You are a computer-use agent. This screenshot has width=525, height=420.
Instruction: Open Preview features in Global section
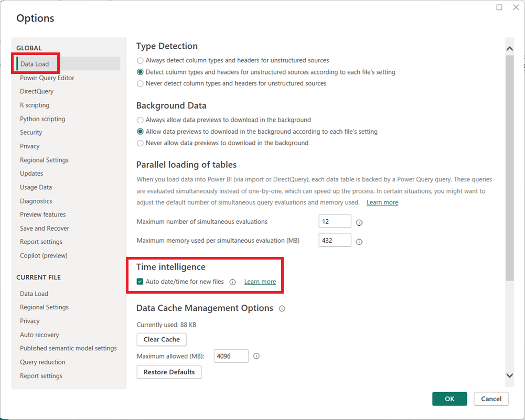(x=43, y=214)
